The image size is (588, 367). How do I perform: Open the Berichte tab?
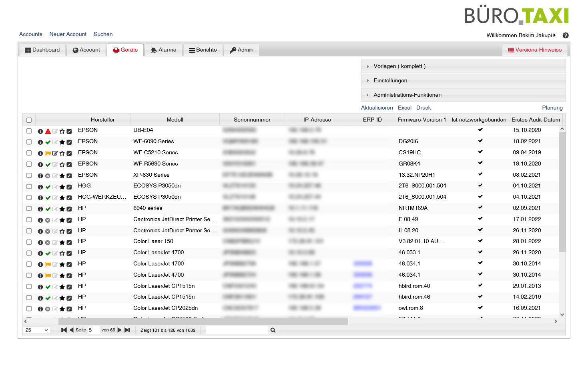(x=203, y=50)
